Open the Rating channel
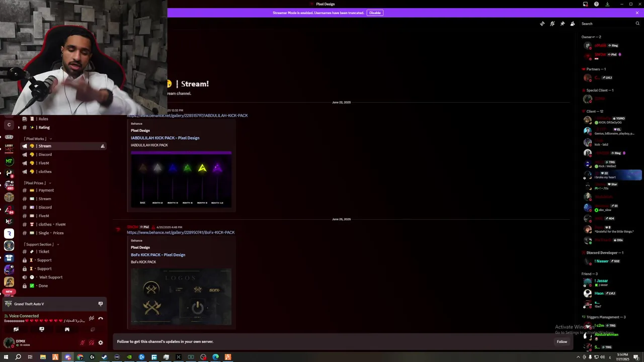Image resolution: width=644 pixels, height=362 pixels. (63, 127)
